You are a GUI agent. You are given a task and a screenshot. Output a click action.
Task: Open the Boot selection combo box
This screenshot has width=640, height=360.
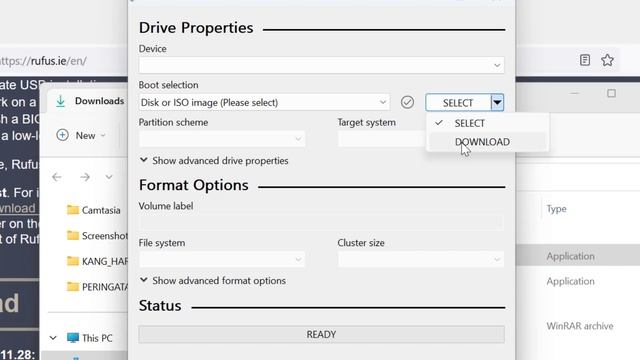pos(264,102)
